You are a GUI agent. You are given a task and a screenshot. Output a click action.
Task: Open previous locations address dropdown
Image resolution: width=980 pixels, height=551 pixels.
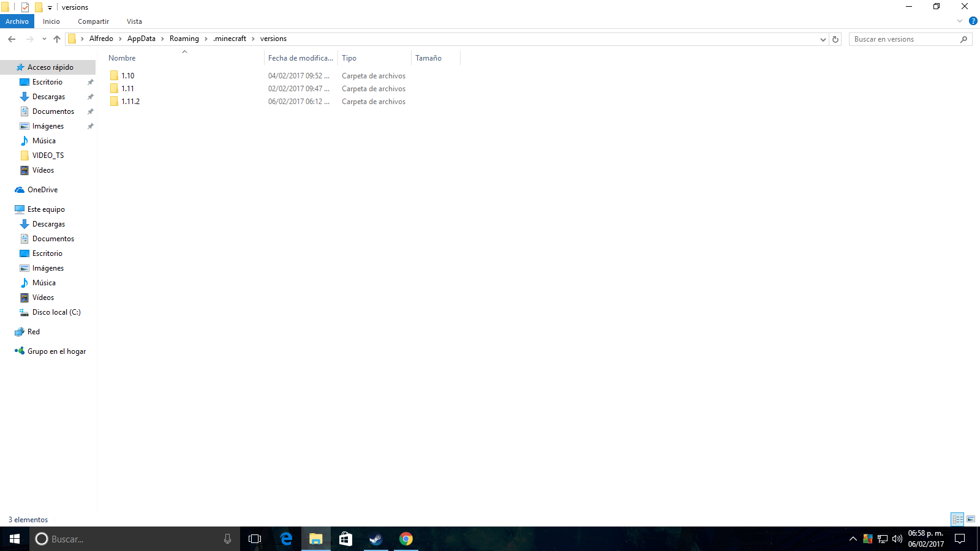click(823, 39)
